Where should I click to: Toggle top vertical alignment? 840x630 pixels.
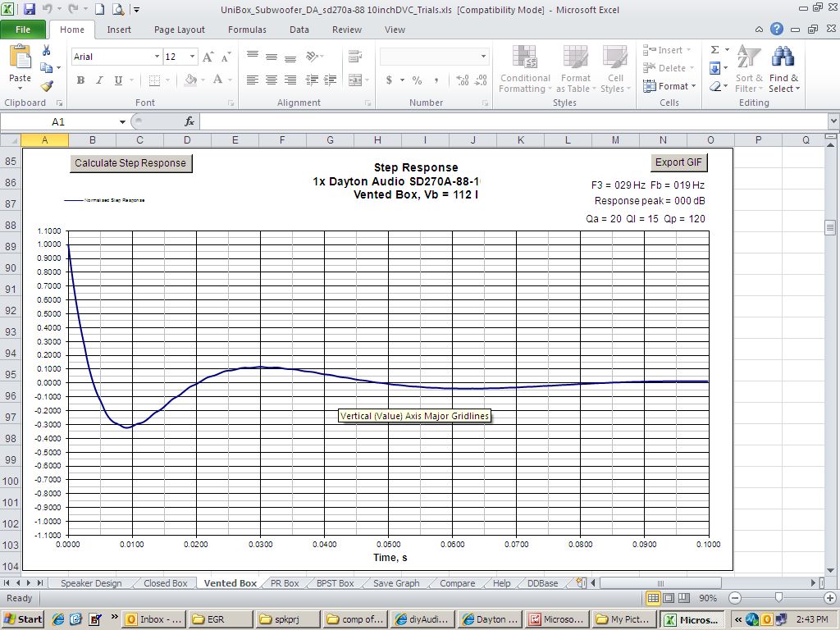253,56
